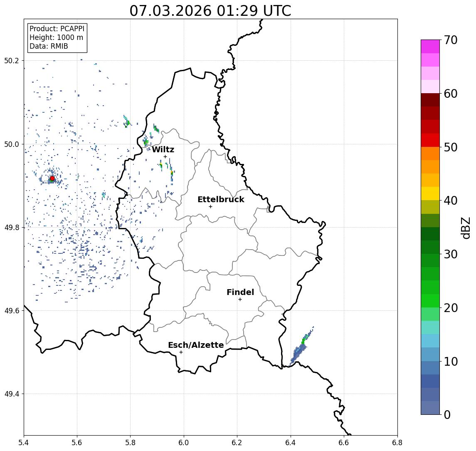Click the colorbar tick label 70
Viewport: 476px width, 451px height.
451,40
